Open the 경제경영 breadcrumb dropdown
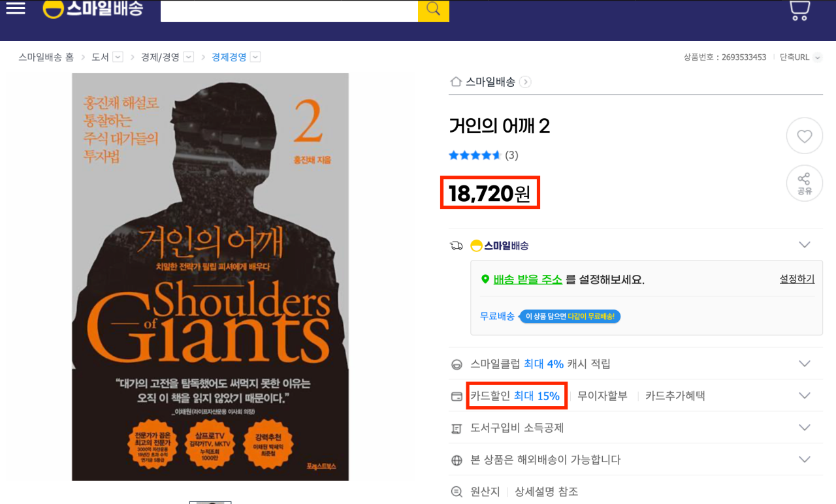The image size is (836, 504). pos(255,57)
